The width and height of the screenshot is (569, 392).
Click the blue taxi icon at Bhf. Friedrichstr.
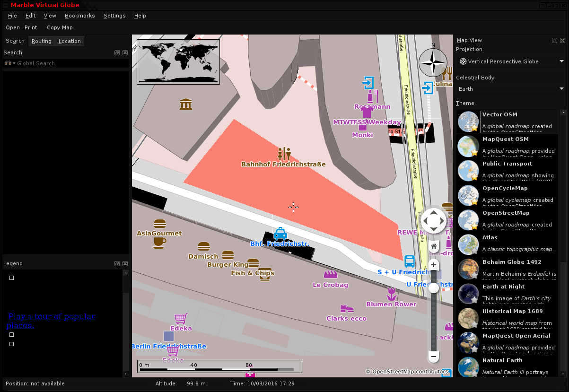[x=280, y=234]
